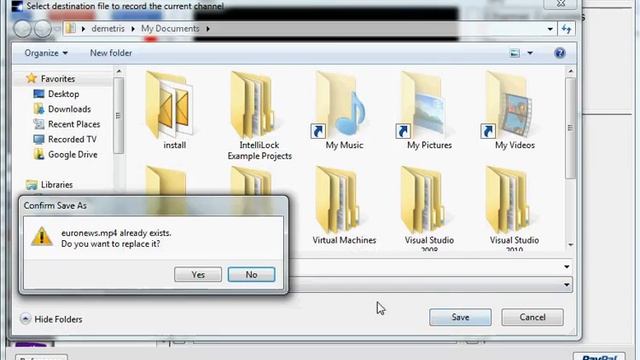Click the Recorded TV icon in sidebar
640x360 pixels.
click(39, 139)
